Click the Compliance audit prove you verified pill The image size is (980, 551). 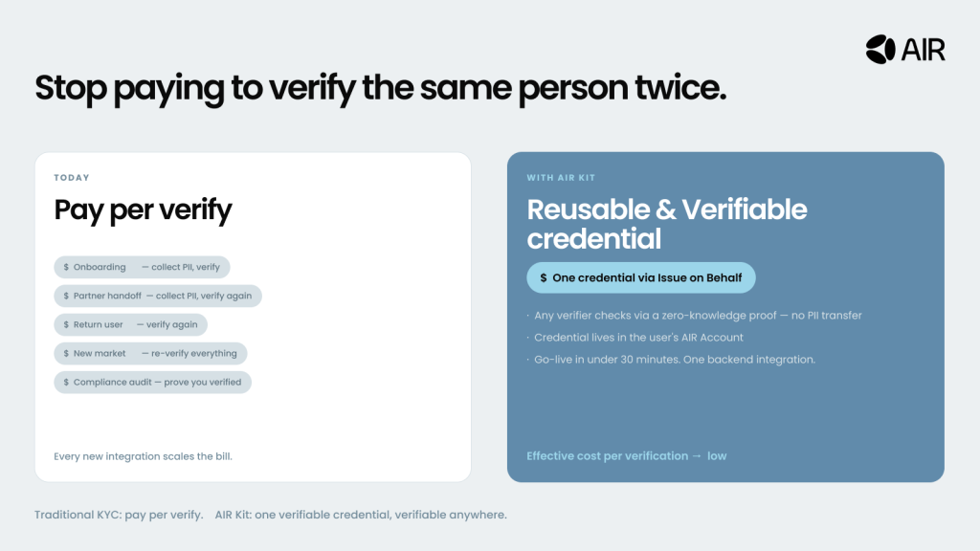153,383
